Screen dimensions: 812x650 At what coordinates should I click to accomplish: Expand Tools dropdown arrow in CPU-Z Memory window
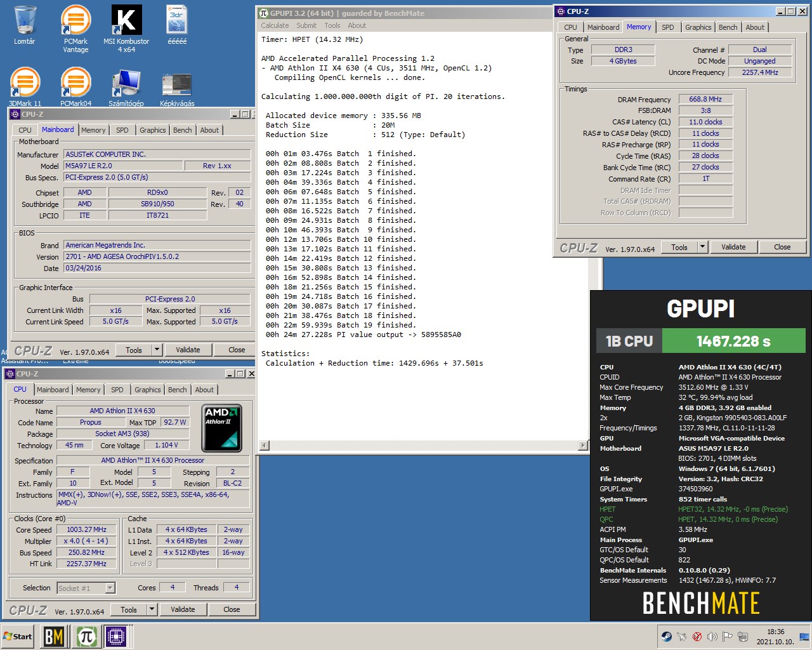click(702, 247)
